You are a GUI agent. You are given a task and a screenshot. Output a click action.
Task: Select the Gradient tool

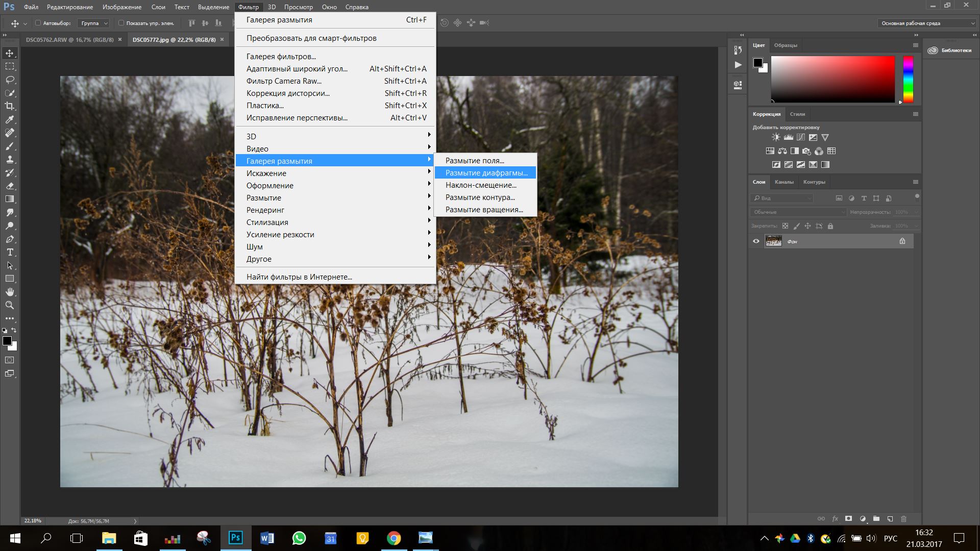(x=10, y=199)
